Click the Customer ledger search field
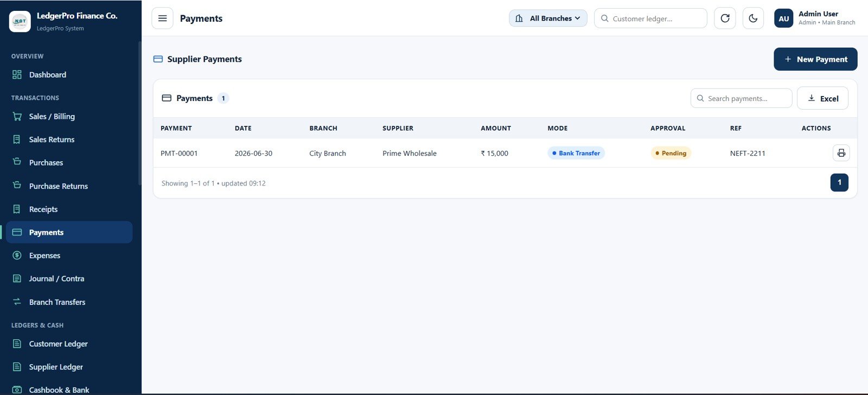Screen dimensions: 868x395 point(650,18)
